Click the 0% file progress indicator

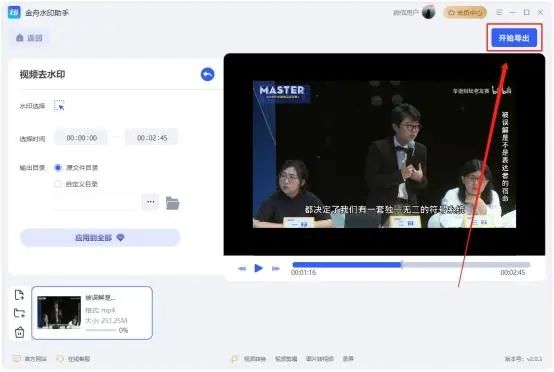tap(123, 330)
